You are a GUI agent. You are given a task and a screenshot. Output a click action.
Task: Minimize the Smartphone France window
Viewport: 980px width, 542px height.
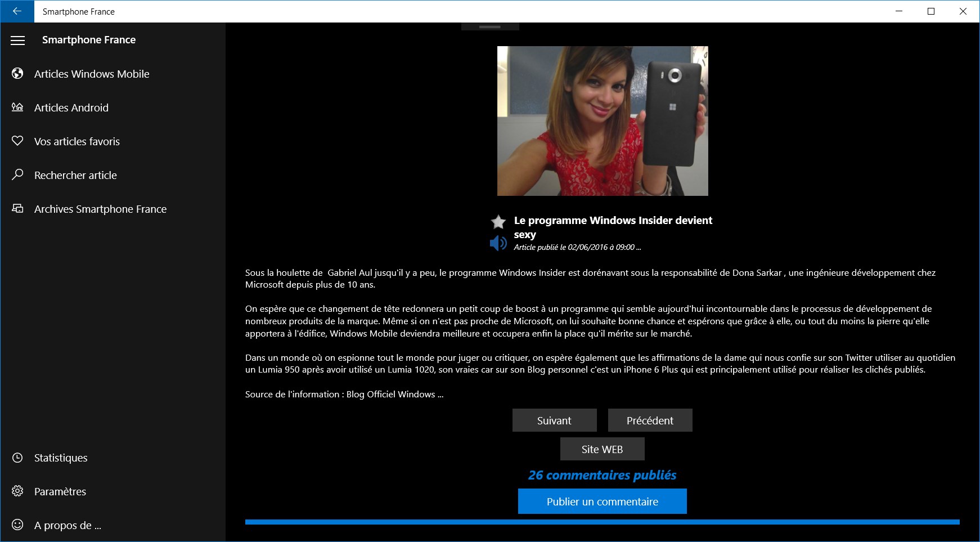pos(899,11)
